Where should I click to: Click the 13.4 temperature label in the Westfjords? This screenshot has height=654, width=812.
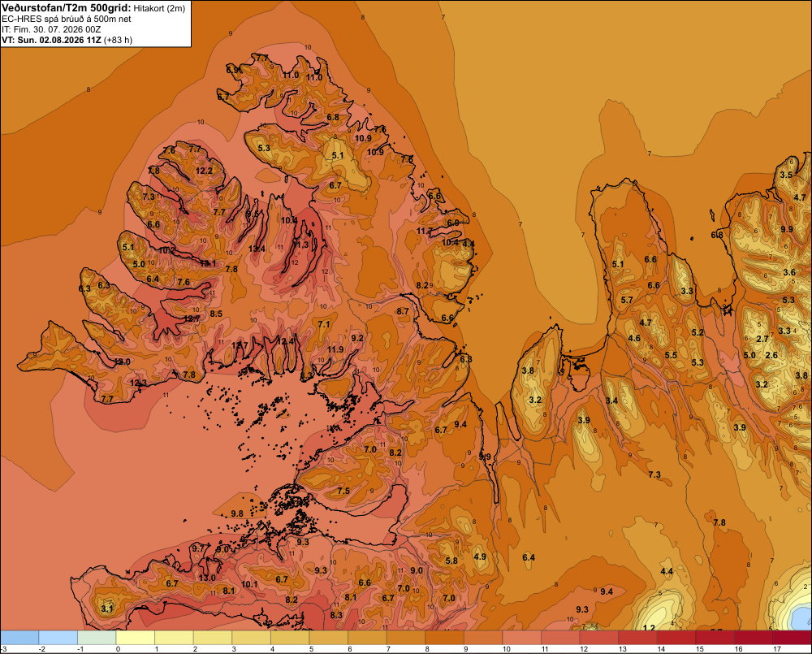pyautogui.click(x=257, y=249)
